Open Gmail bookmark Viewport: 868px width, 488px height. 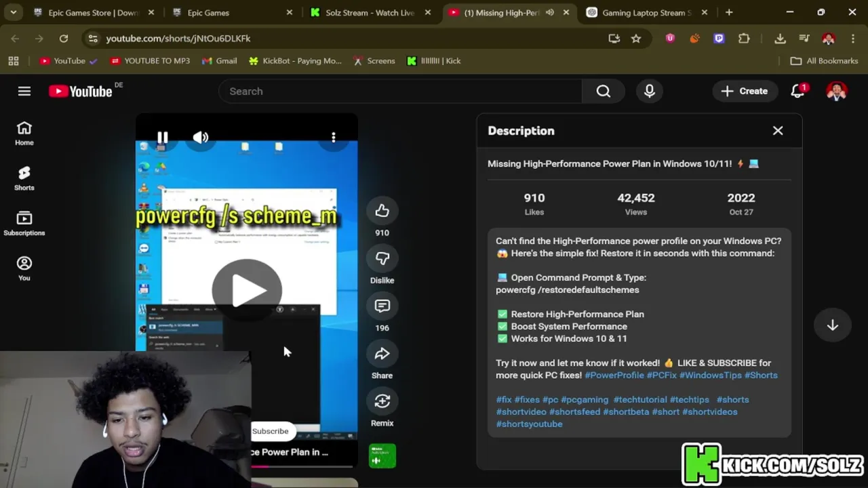219,61
